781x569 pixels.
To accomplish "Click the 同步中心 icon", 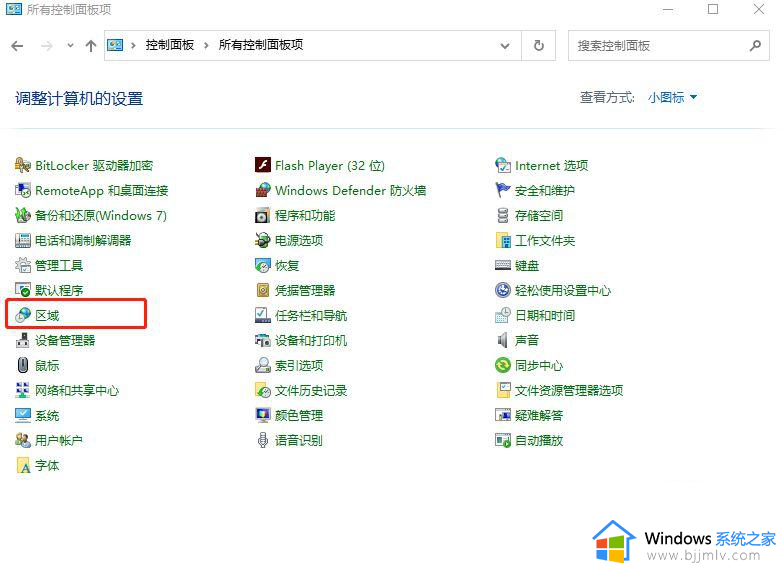I will (x=503, y=365).
